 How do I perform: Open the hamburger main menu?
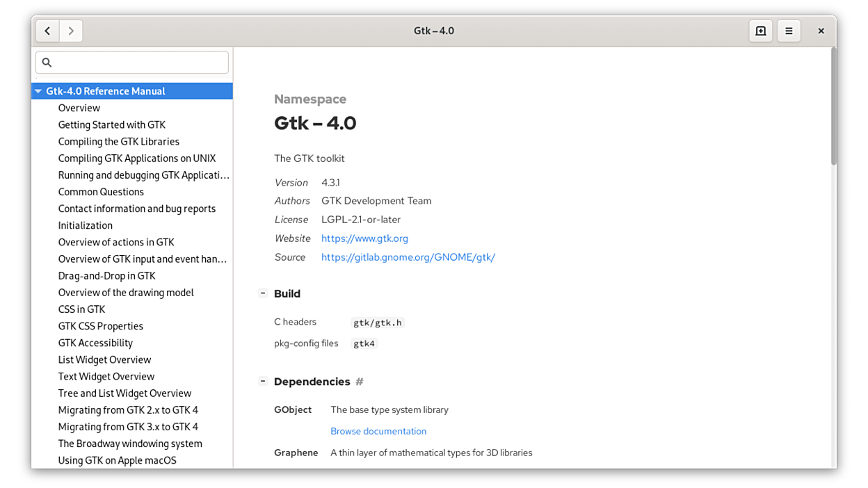click(x=789, y=31)
